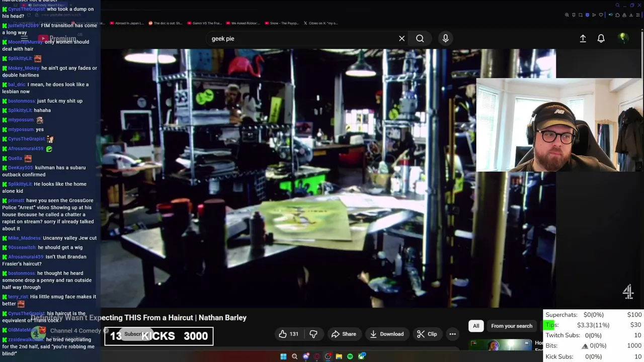Open 'Cibies on X' tab
Screen dimensions: 644x362
coord(320,23)
